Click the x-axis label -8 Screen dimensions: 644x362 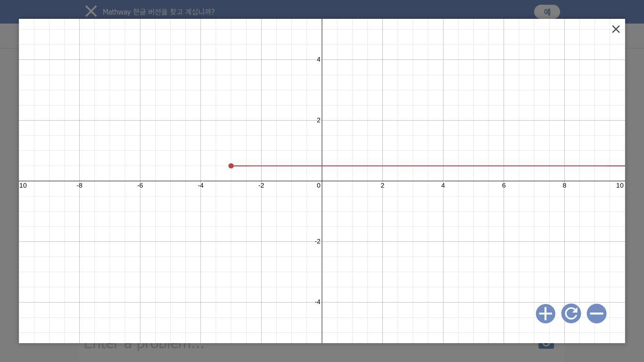click(80, 186)
